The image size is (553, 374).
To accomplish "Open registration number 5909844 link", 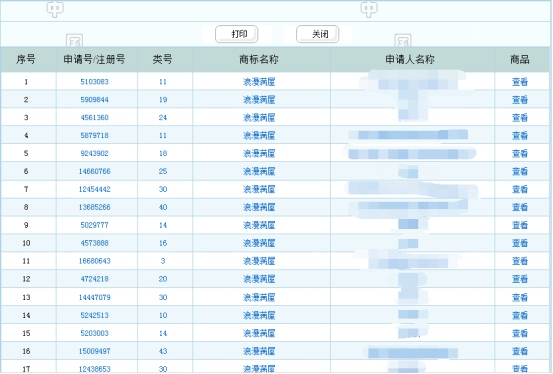I will (95, 100).
